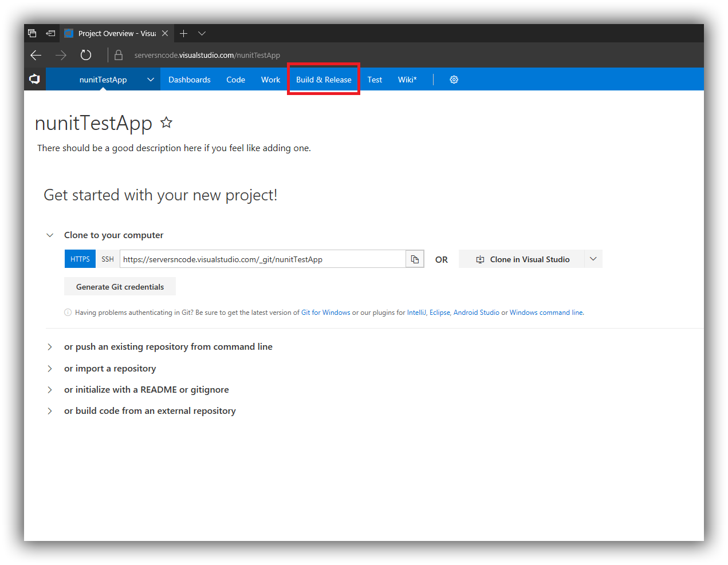Image resolution: width=728 pixels, height=565 pixels.
Task: Open the dropdown arrow beside Clone in Visual Studio
Action: (x=593, y=259)
